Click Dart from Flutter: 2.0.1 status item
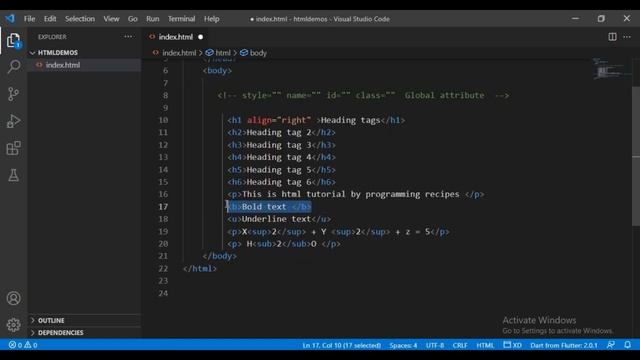640x360 pixels. click(564, 345)
